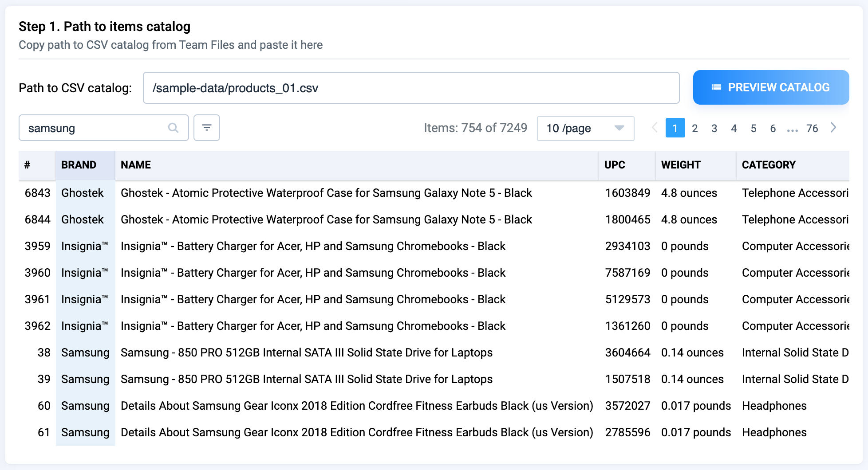Select current page 1 button
The image size is (868, 470).
point(675,129)
